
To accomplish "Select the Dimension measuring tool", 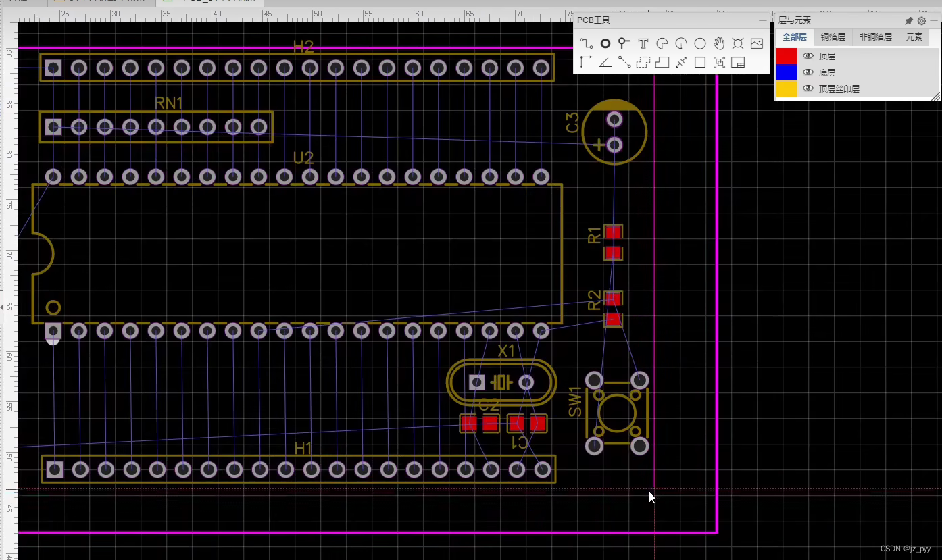I will [681, 62].
